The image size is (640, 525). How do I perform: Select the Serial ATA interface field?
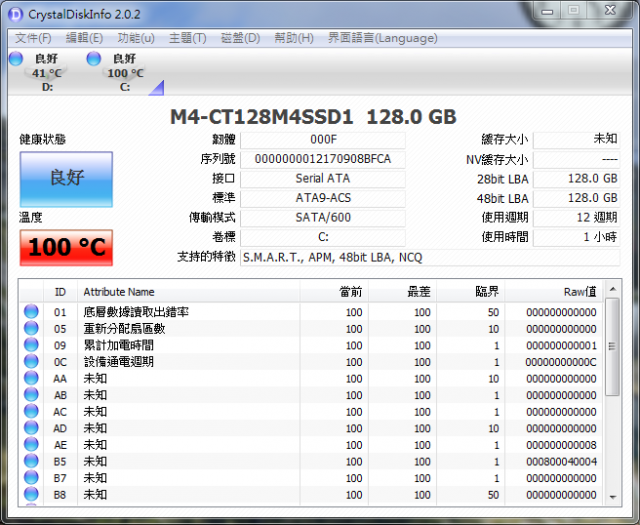coord(323,179)
